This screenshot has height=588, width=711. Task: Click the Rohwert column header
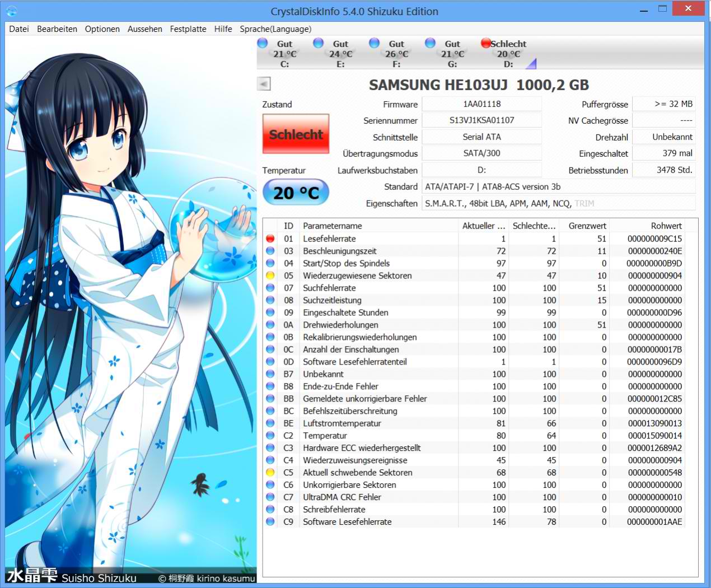[x=647, y=226]
